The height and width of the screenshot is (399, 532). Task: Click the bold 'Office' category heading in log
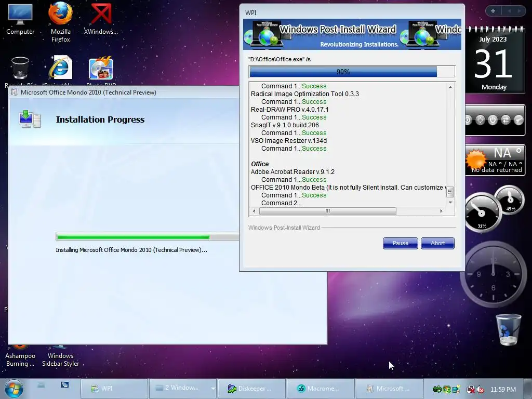click(x=260, y=164)
